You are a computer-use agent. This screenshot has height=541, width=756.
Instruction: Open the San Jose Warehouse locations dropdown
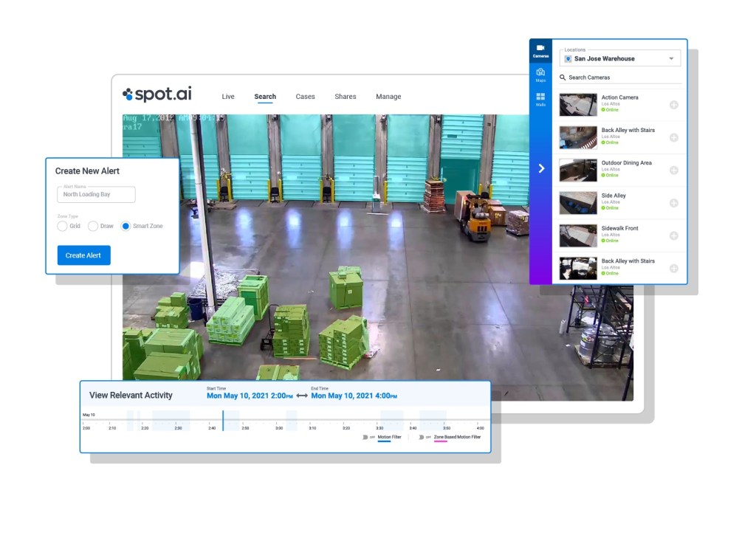click(620, 58)
